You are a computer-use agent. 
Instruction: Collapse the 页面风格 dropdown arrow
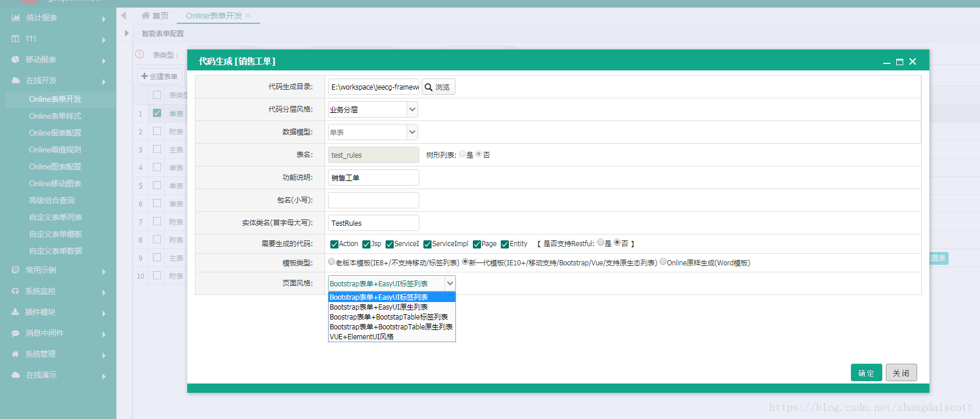[450, 283]
